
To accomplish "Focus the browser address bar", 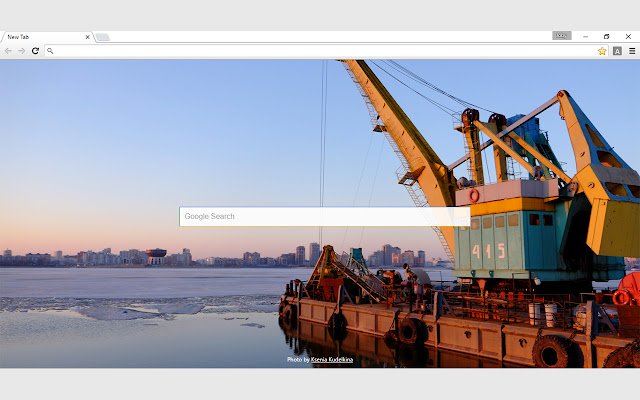I will coord(327,51).
